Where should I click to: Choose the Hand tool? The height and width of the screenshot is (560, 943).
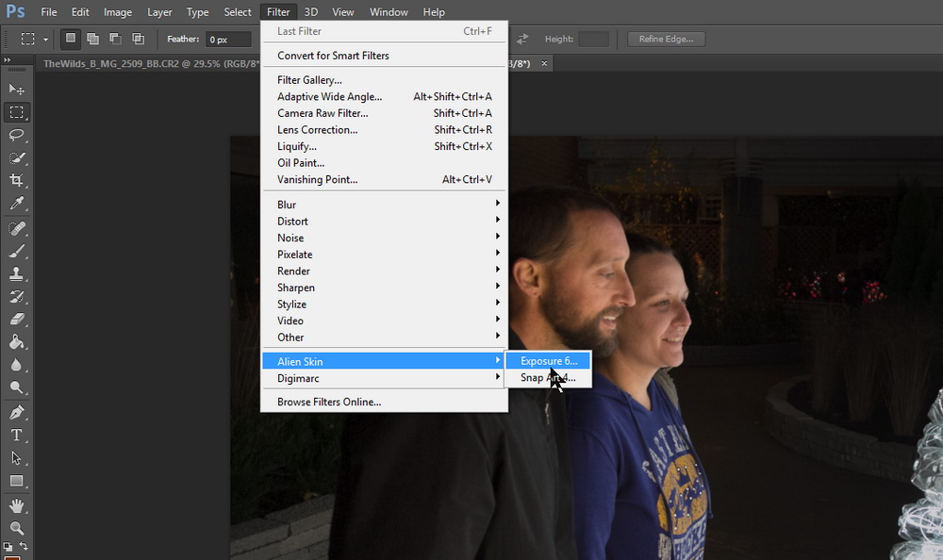tap(16, 504)
